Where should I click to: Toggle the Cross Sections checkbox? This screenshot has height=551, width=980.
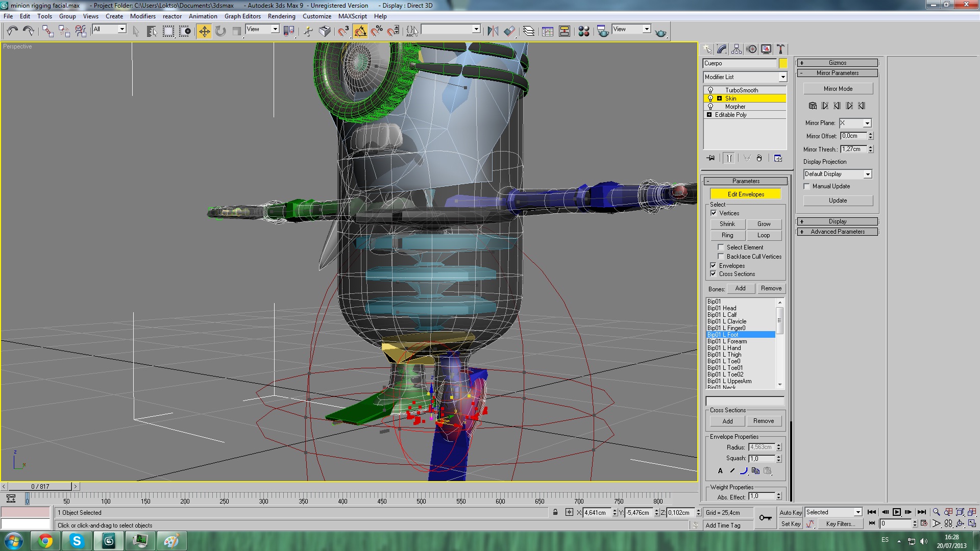[x=713, y=274]
